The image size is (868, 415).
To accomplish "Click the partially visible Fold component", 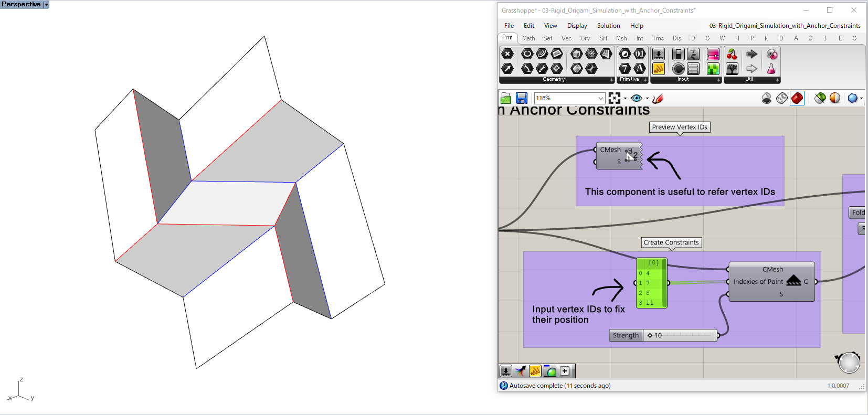I will tap(858, 212).
